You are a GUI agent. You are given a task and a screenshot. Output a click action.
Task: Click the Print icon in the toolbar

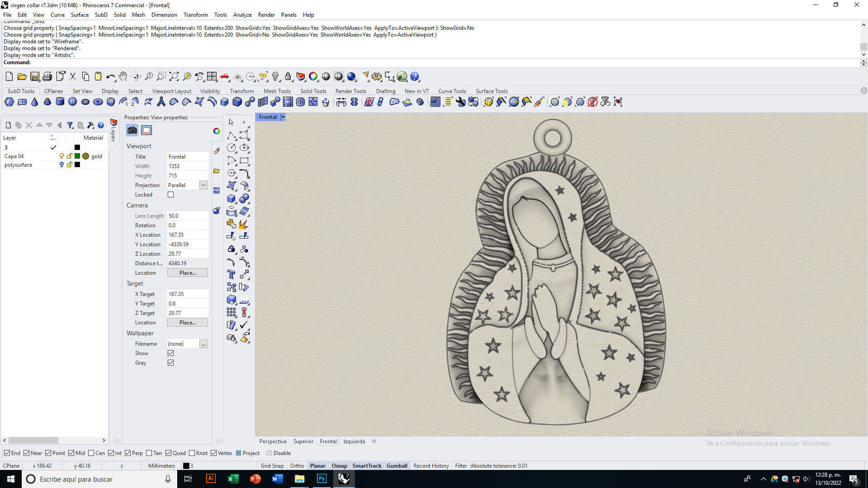point(47,77)
